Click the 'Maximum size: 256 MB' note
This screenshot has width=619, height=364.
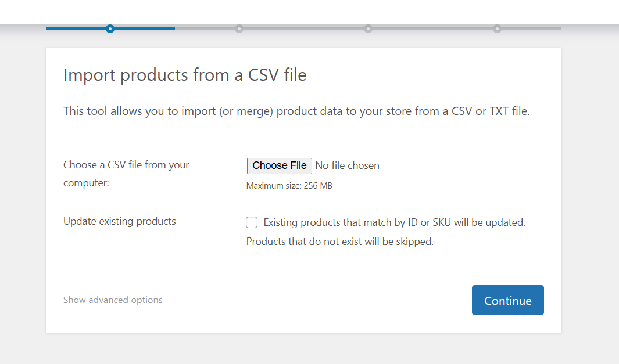289,186
